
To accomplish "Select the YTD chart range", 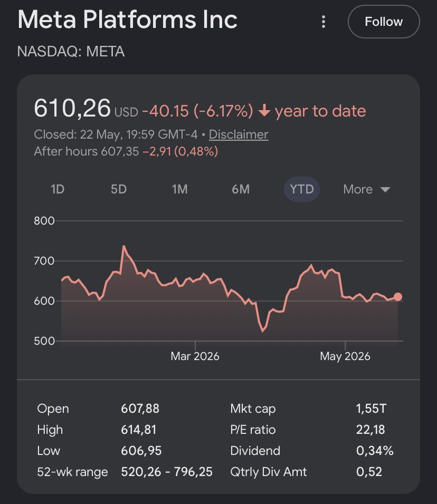I will pos(301,189).
